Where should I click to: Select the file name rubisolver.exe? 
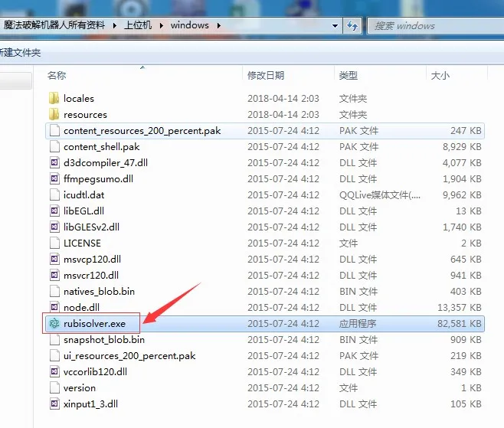pos(94,323)
